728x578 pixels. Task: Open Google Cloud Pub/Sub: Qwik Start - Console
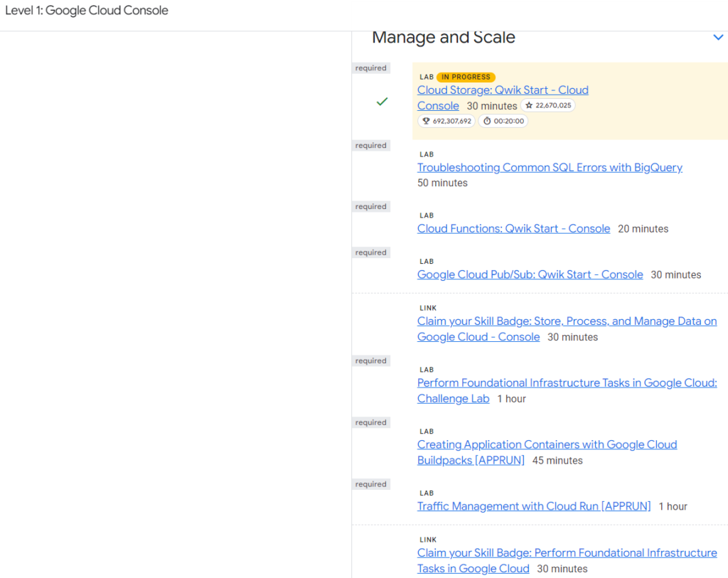click(x=530, y=275)
